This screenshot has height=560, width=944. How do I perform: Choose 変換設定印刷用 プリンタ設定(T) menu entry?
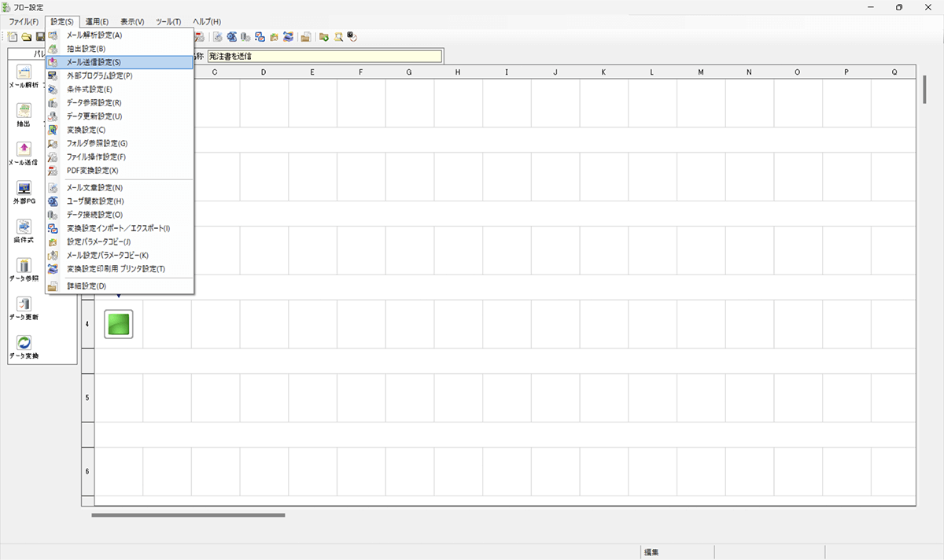[120, 268]
